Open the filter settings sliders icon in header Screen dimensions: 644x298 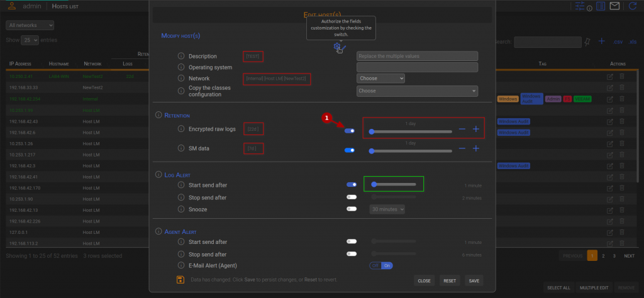coord(579,6)
